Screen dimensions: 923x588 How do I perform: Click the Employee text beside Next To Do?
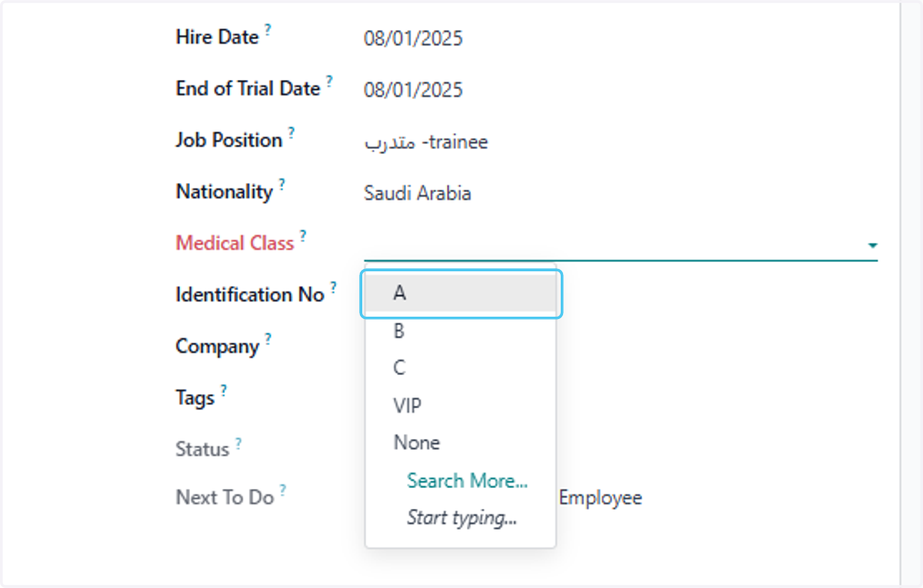click(x=600, y=498)
